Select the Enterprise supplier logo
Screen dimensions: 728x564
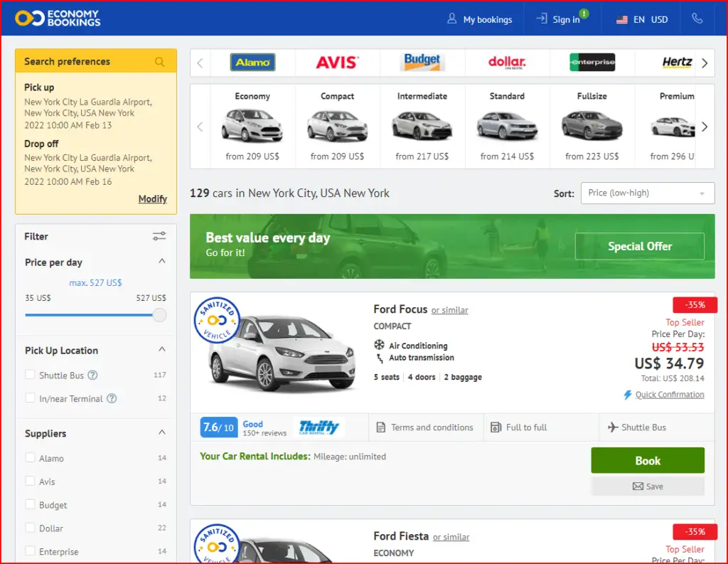(592, 63)
